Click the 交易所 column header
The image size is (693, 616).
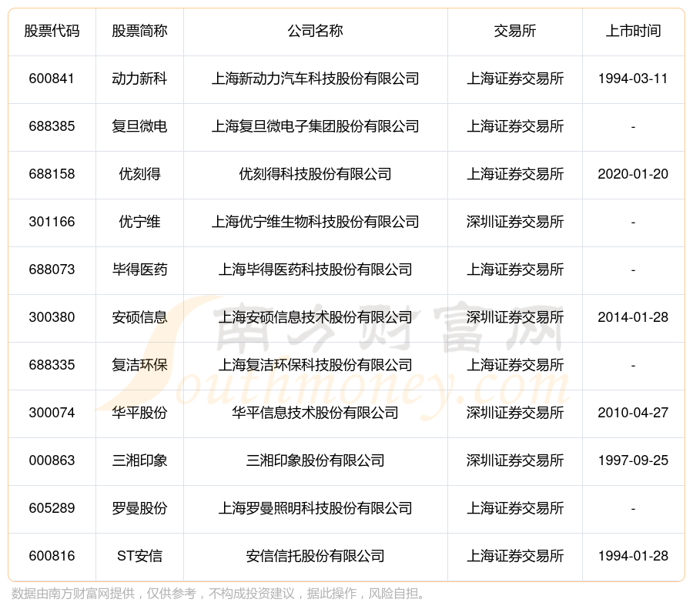click(x=515, y=31)
